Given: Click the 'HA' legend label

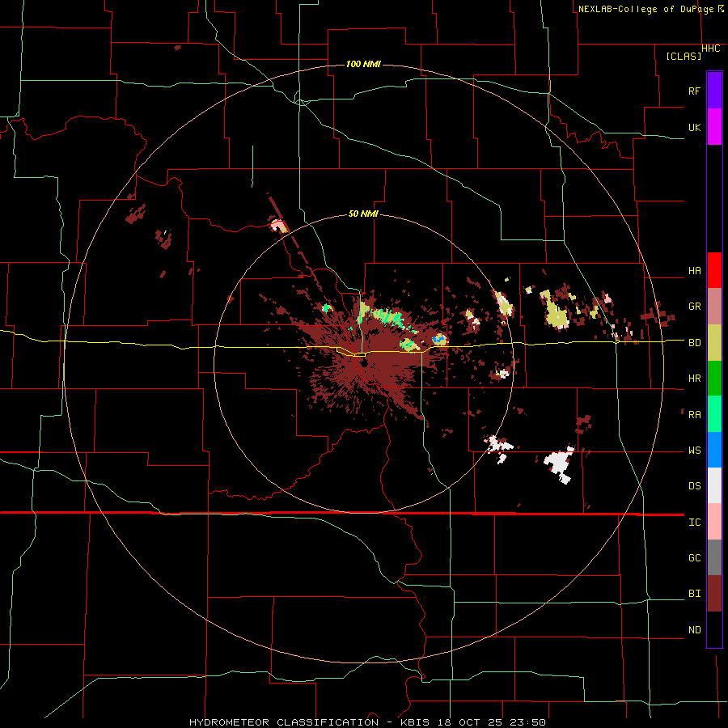Looking at the screenshot, I should 694,271.
